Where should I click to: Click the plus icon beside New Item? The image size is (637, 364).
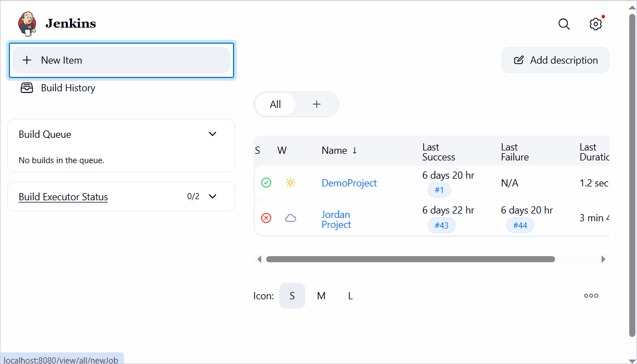tap(27, 60)
